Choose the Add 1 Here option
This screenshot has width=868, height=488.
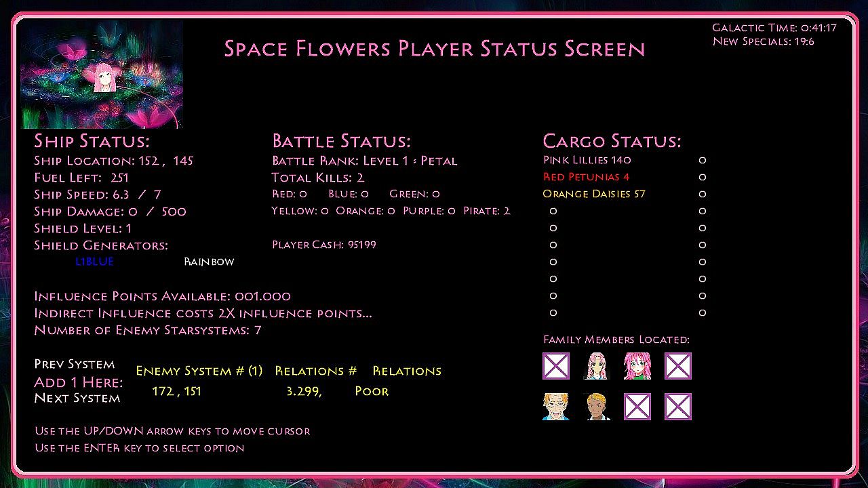[x=79, y=382]
